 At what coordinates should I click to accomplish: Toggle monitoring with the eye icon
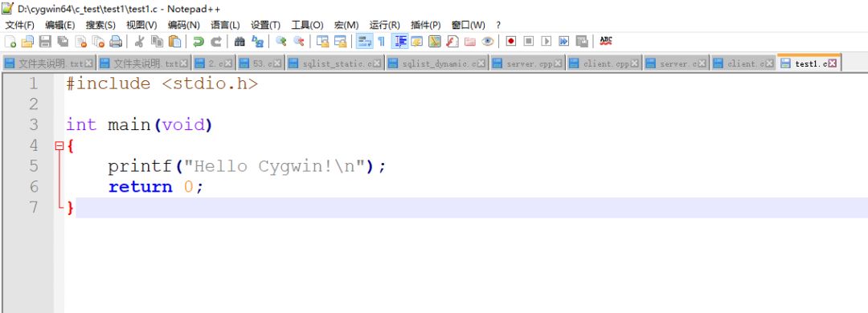coord(487,42)
